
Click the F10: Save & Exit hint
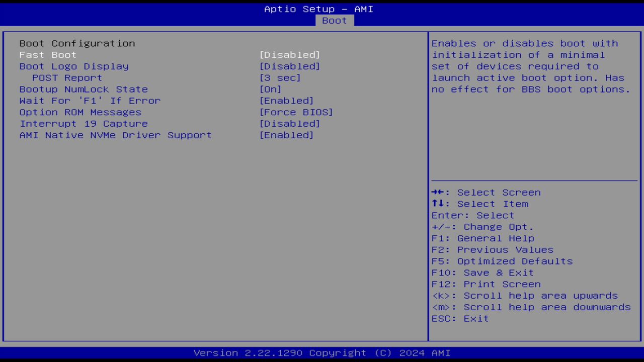click(482, 273)
